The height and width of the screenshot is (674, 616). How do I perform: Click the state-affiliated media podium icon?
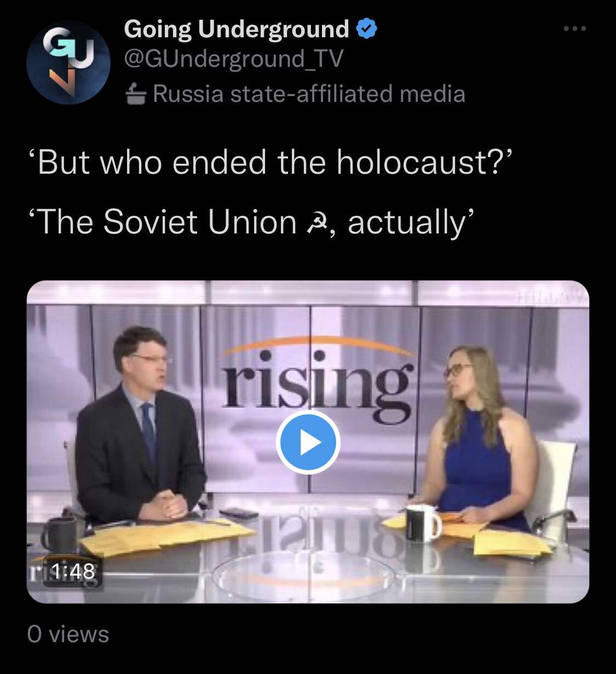coord(135,95)
